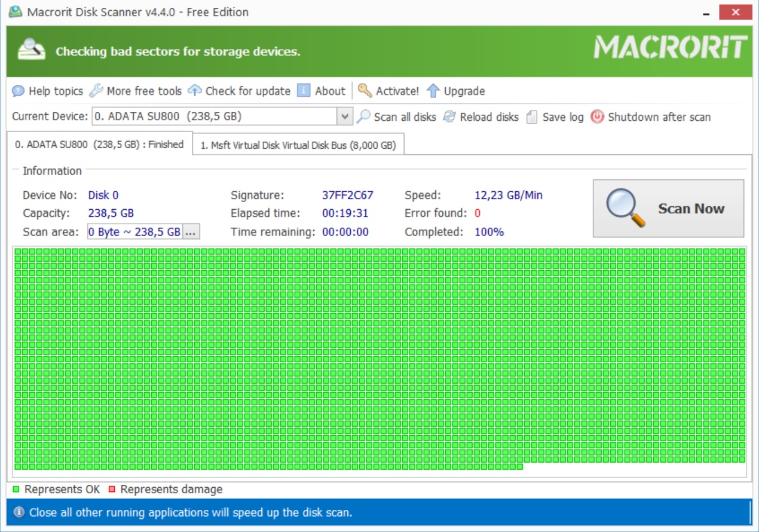
Task: Click the Activate! key icon
Action: pyautogui.click(x=365, y=91)
